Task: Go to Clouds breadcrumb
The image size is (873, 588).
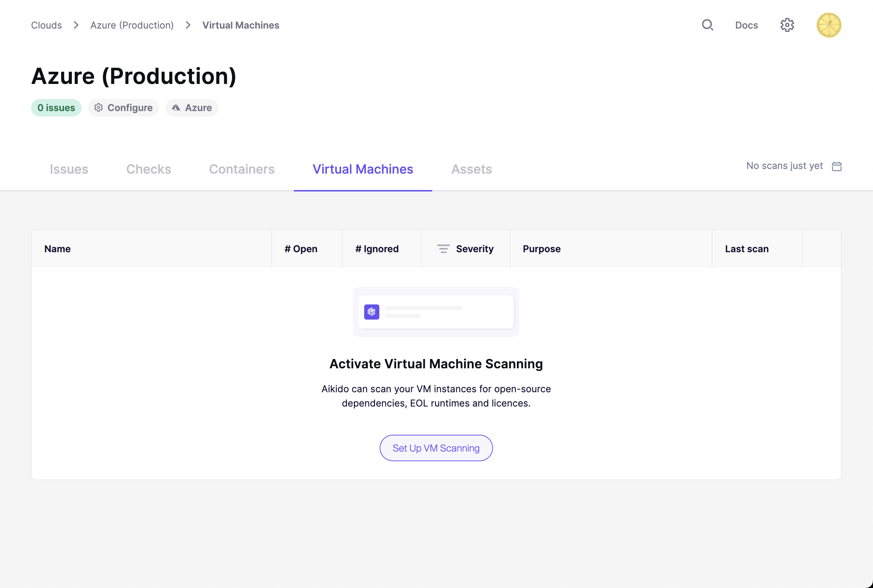Action: point(46,25)
